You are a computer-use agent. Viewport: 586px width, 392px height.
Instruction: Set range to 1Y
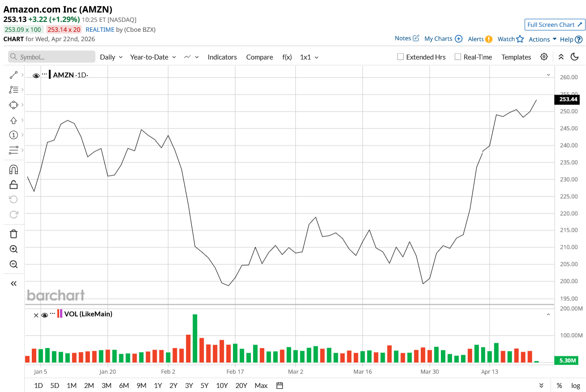tap(158, 385)
